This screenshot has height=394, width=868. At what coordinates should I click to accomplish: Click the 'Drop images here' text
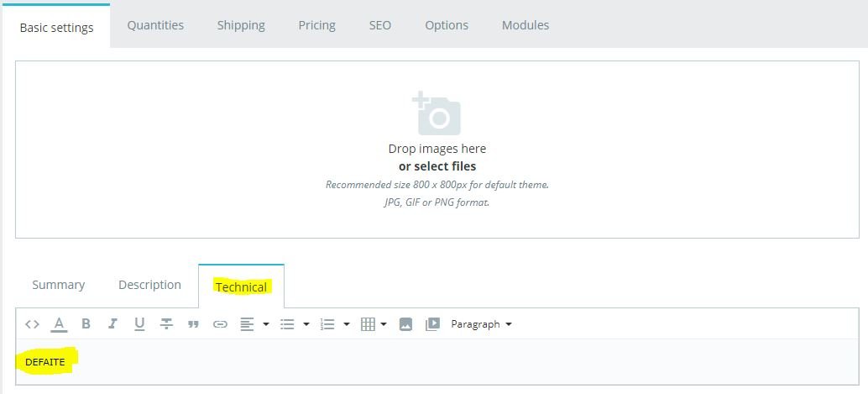[437, 149]
